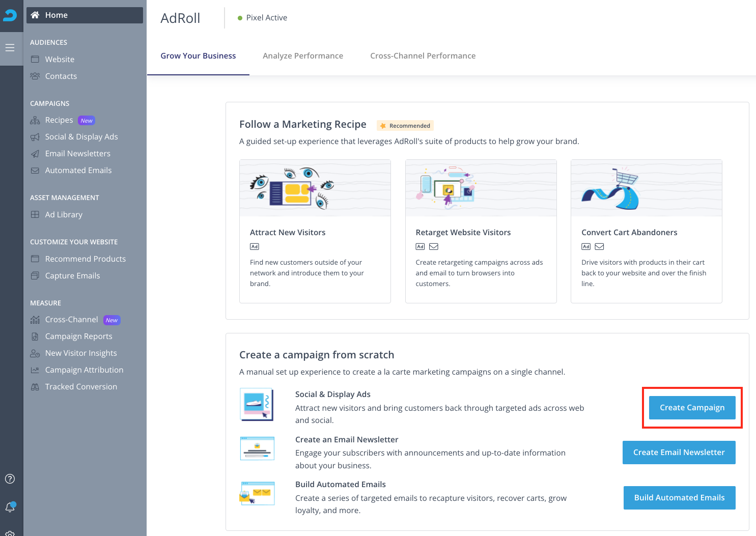Screen dimensions: 756x536
Task: Open Ad Library sidebar link
Action: 64,215
